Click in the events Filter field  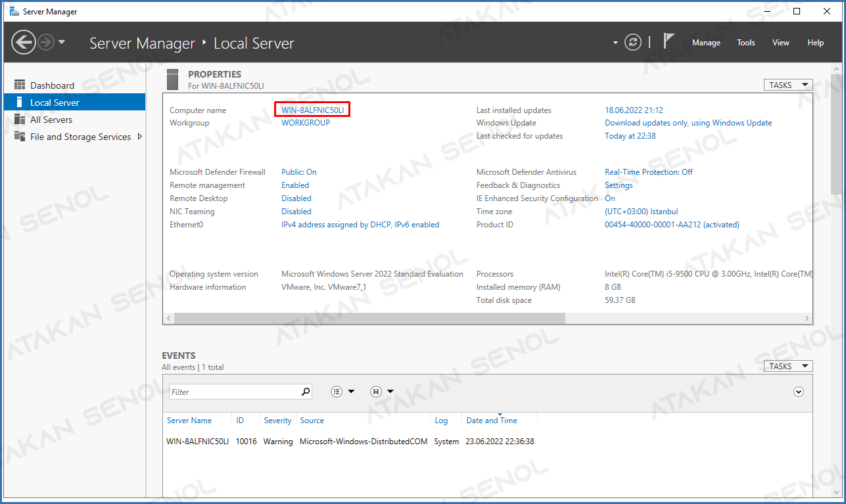tap(235, 392)
